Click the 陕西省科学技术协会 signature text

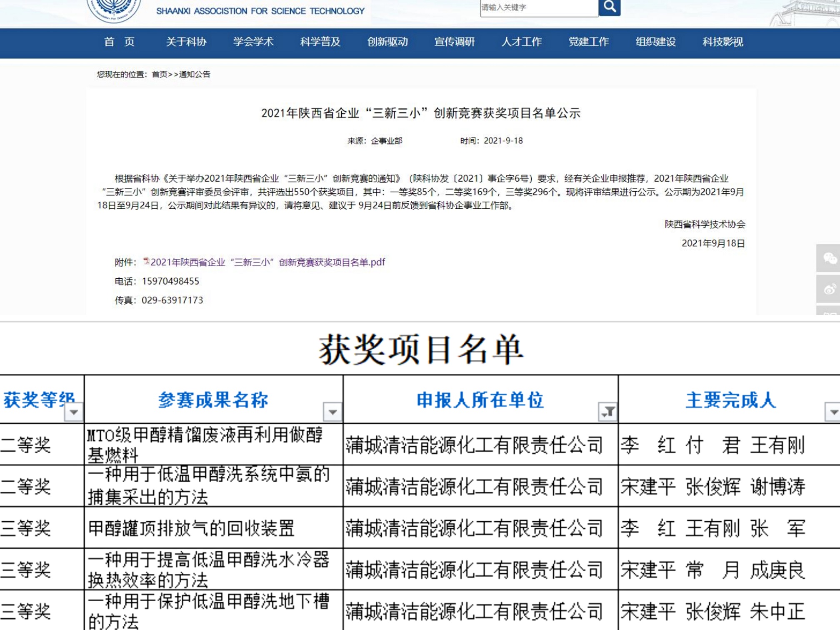[x=705, y=224]
